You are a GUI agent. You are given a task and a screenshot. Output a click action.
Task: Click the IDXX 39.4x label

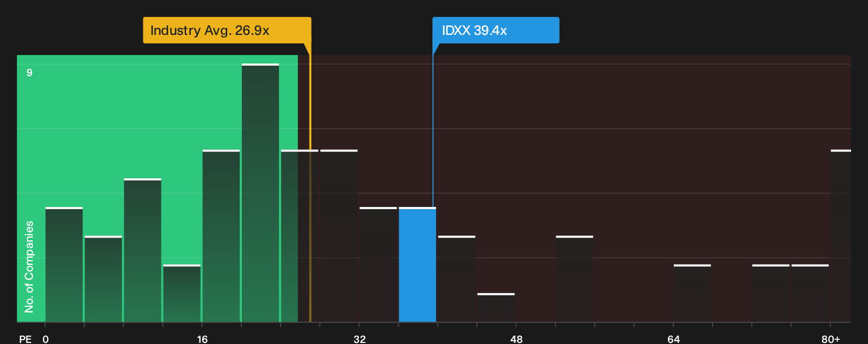[x=496, y=30]
